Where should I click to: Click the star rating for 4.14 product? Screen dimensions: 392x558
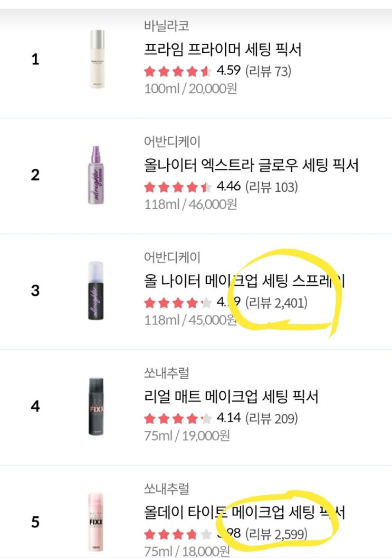(178, 419)
